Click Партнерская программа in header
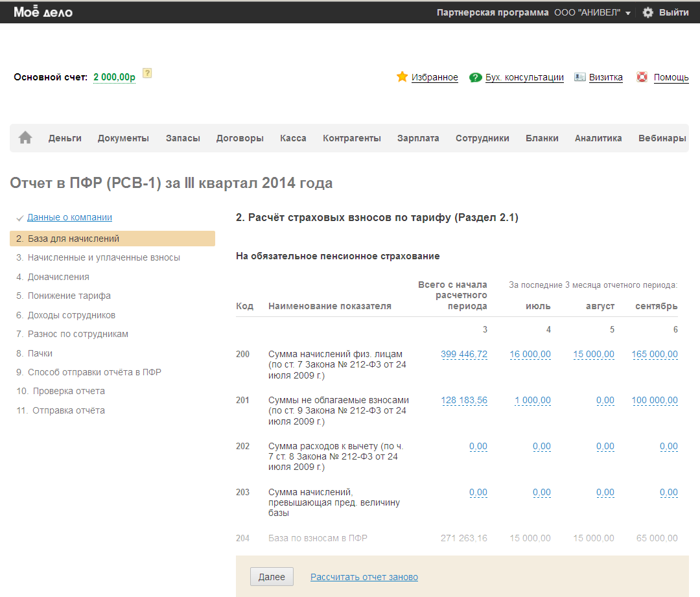The width and height of the screenshot is (700, 597). [x=492, y=12]
